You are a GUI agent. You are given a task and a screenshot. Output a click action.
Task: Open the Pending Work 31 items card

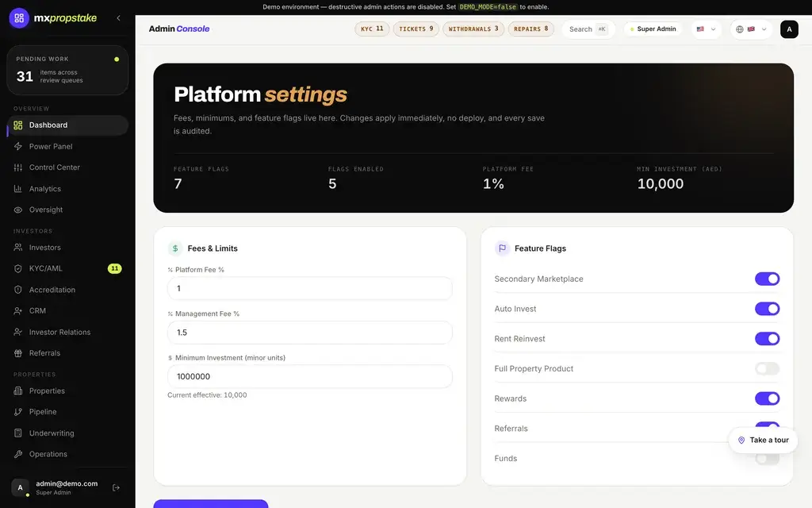click(x=68, y=71)
